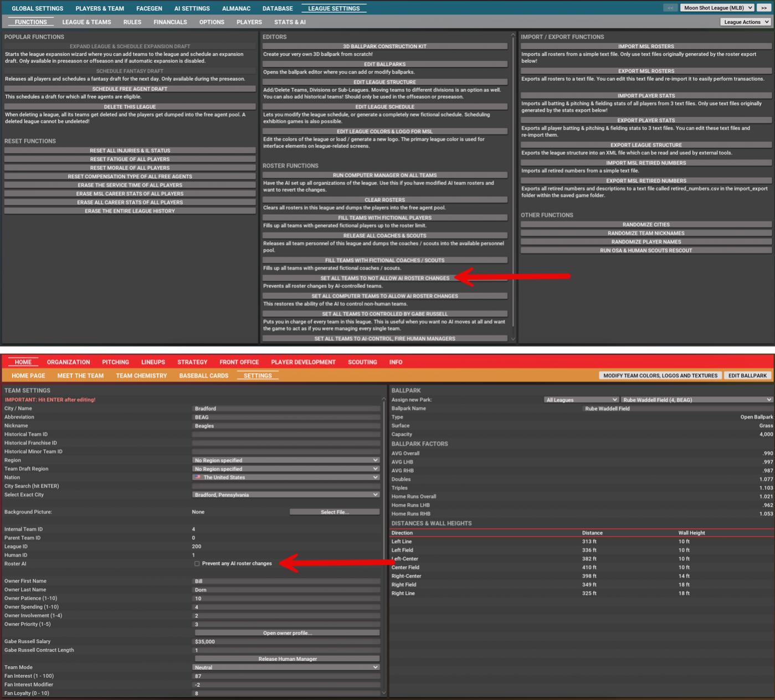Screen dimensions: 775x700
Task: Switch to the Financials tab
Action: (170, 22)
